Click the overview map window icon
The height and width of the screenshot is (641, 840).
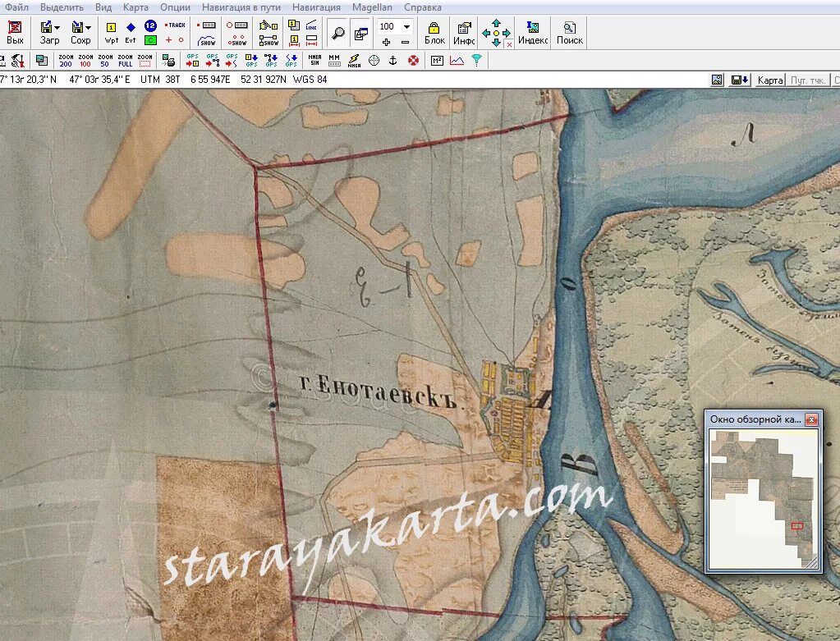361,33
